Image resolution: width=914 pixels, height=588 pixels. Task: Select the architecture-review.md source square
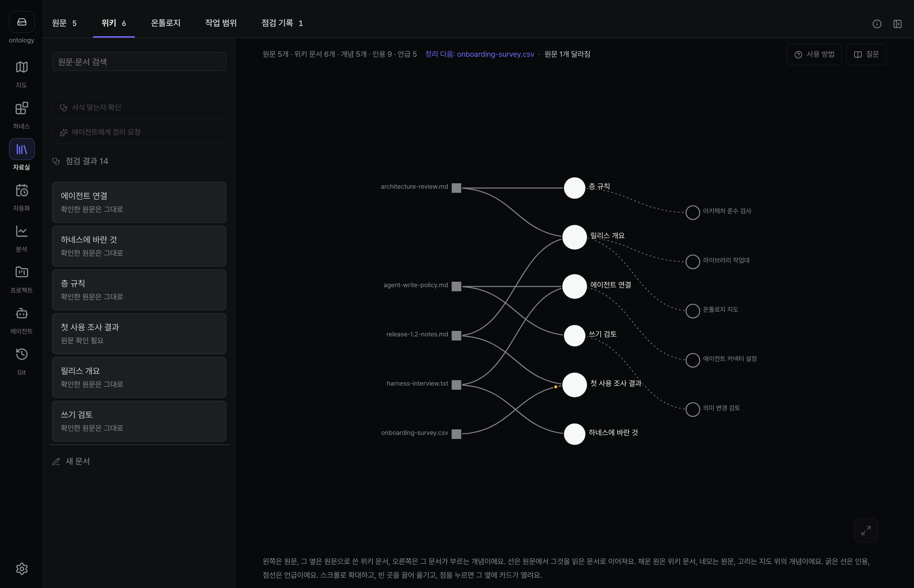(x=456, y=188)
